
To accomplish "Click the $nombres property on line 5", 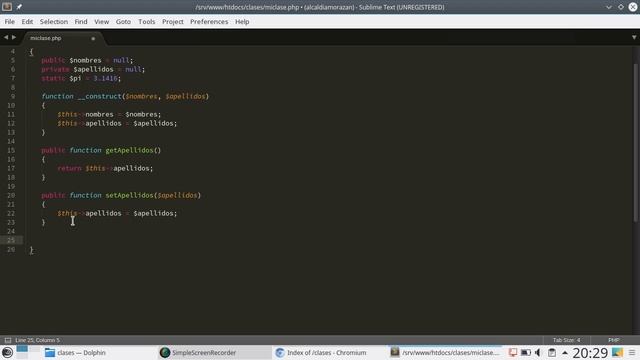I will click(x=85, y=60).
